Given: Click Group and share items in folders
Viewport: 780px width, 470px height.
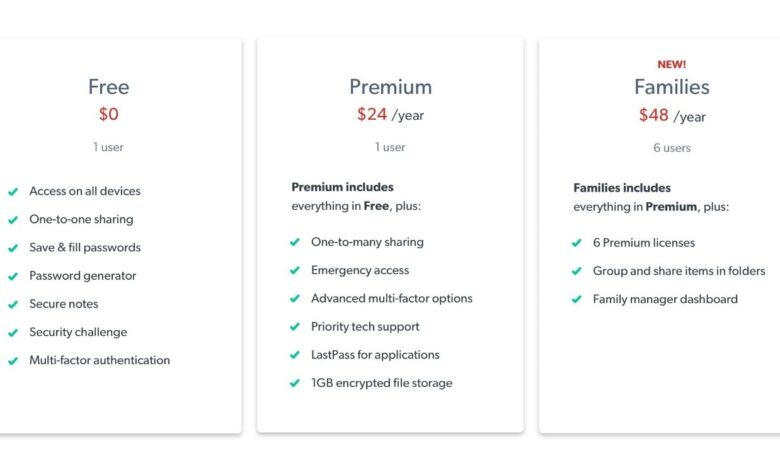Looking at the screenshot, I should (679, 271).
